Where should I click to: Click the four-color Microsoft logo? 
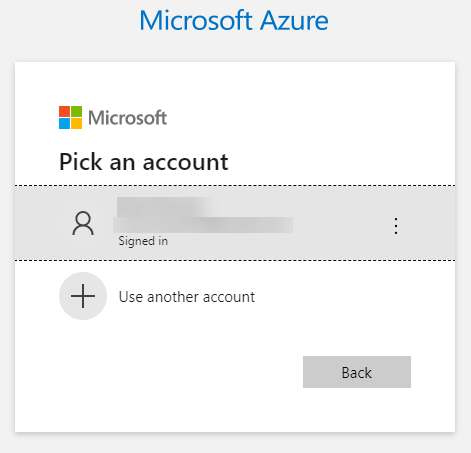tap(70, 117)
